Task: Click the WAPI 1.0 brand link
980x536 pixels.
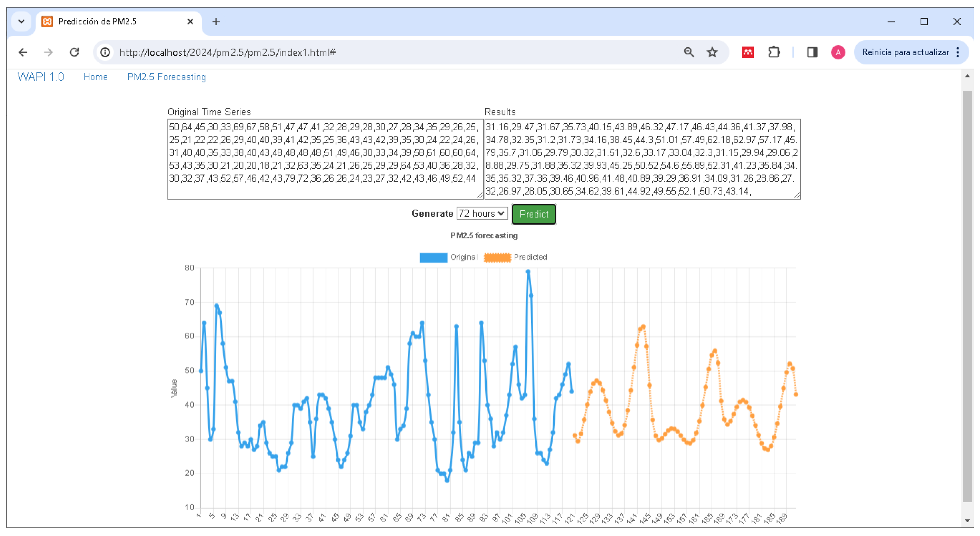Action: (x=41, y=77)
